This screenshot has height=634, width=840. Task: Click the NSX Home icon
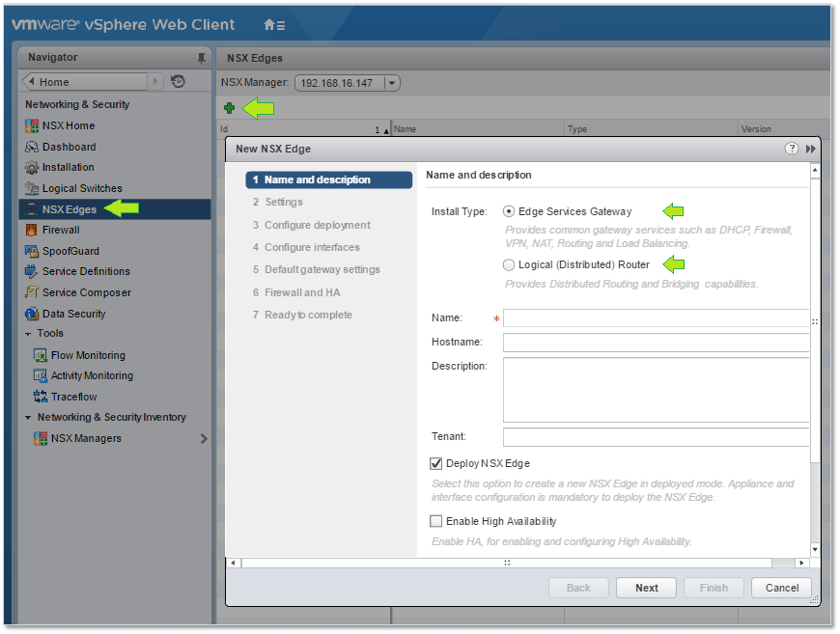[x=32, y=125]
